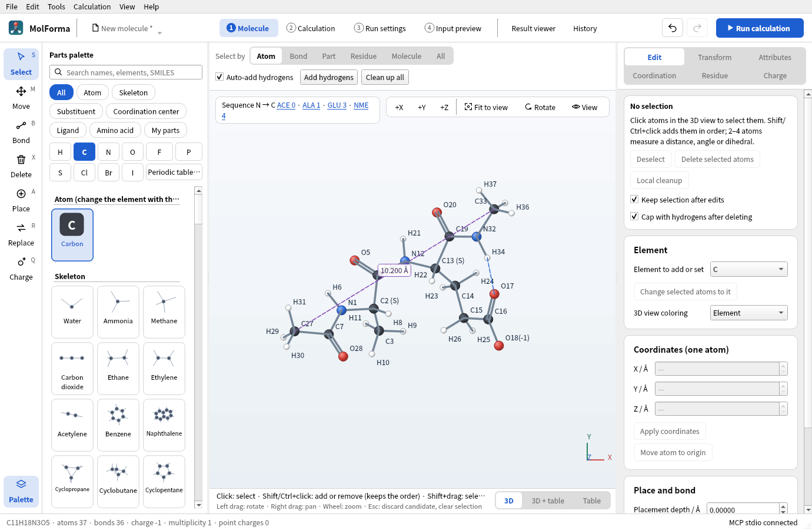Pick the Water skeleton tile
This screenshot has height=530, width=812.
tap(72, 312)
